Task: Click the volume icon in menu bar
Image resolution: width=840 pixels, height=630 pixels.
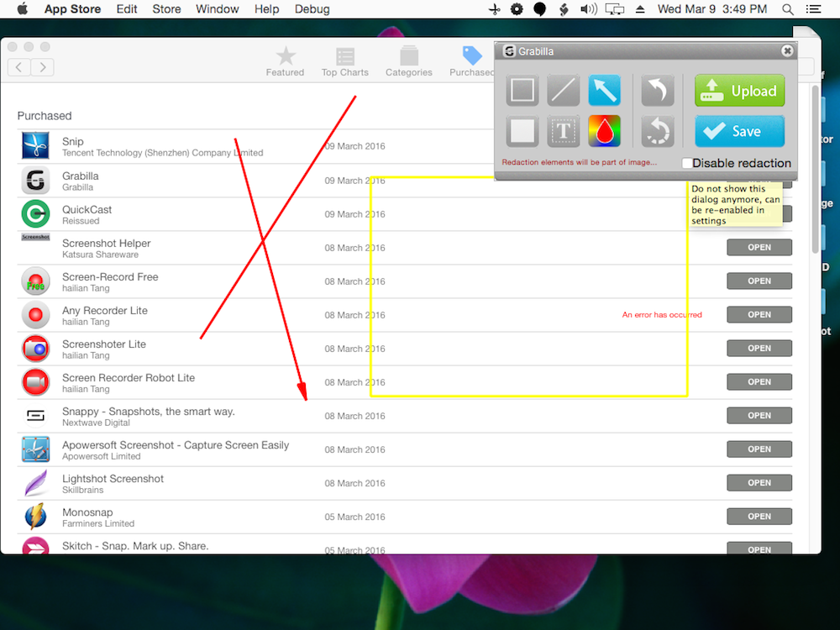Action: pos(589,9)
